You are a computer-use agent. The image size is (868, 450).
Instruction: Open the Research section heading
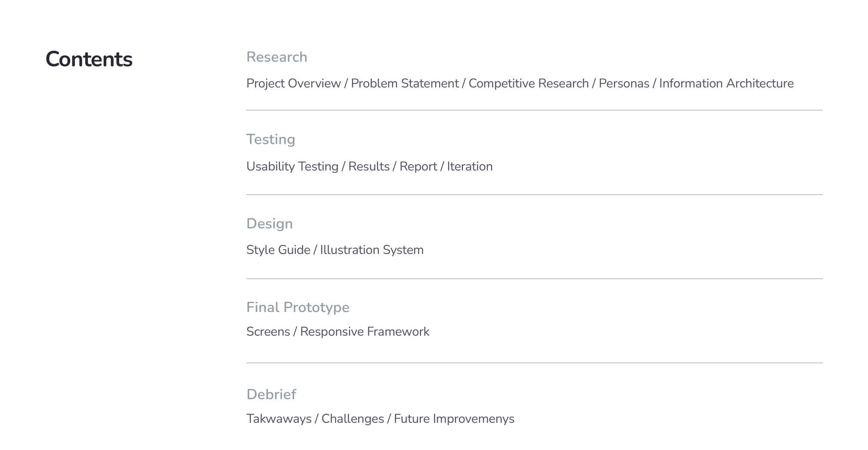[x=276, y=57]
